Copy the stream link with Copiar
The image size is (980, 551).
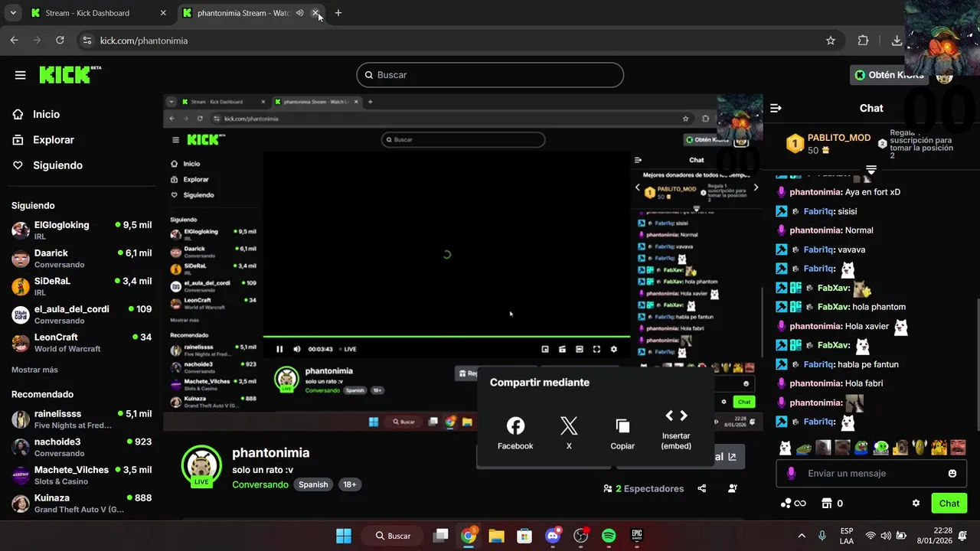point(622,434)
